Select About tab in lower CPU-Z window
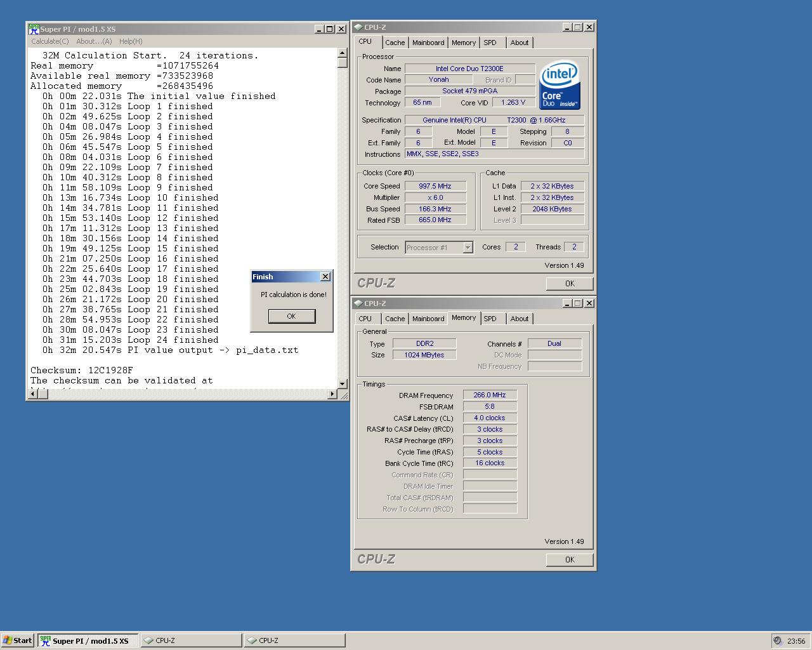 click(x=520, y=319)
